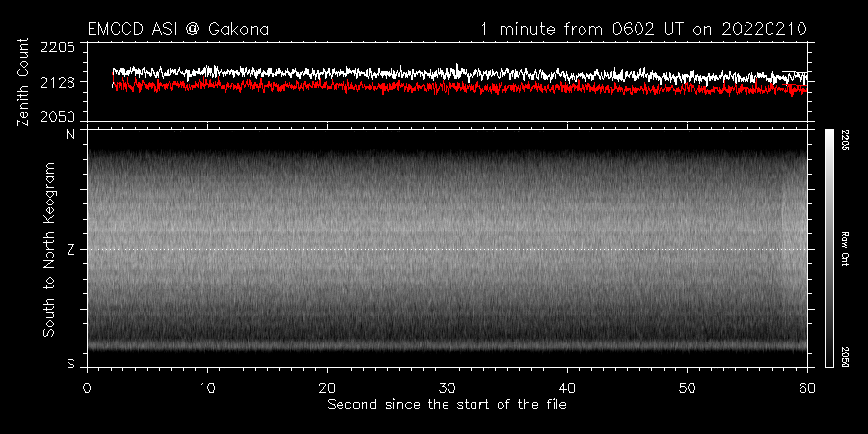
Task: Click the 2205 label atop the colorbar
Action: [x=844, y=142]
